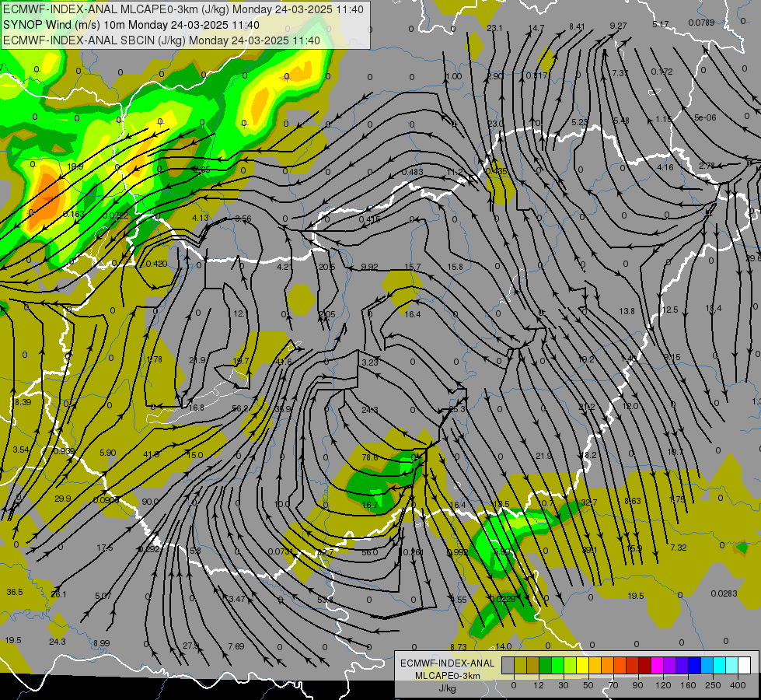
Task: Click the map value 0.483
Action: [x=413, y=172]
